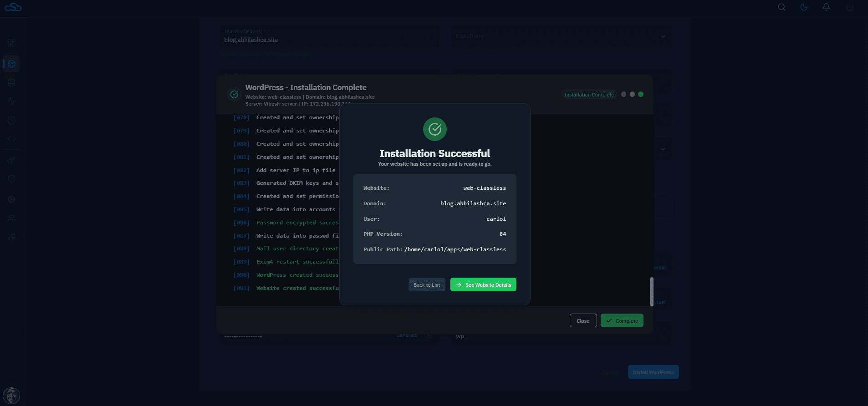
Task: Click the log panel vertical scrollbar
Action: [x=652, y=291]
